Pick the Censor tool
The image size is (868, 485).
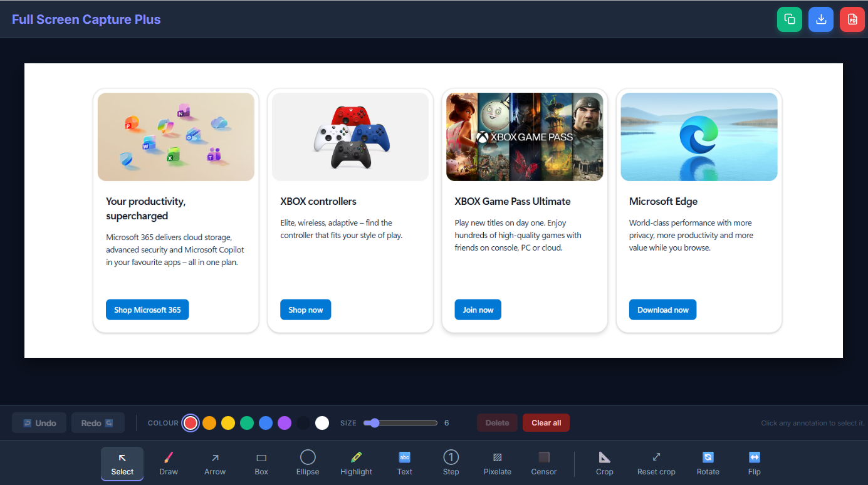(544, 464)
